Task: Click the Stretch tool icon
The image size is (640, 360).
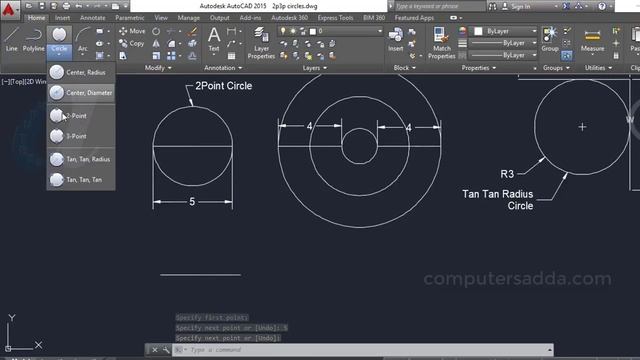Action: [122, 56]
